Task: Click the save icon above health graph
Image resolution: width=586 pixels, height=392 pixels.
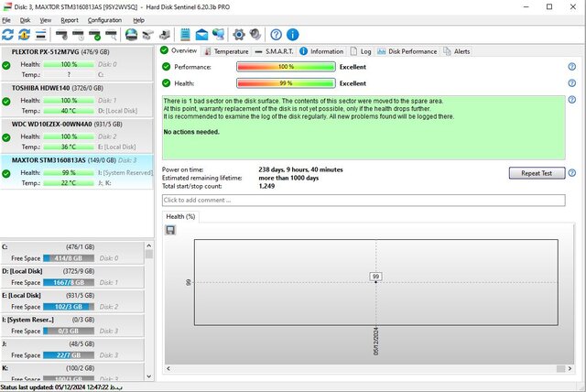Action: 170,230
